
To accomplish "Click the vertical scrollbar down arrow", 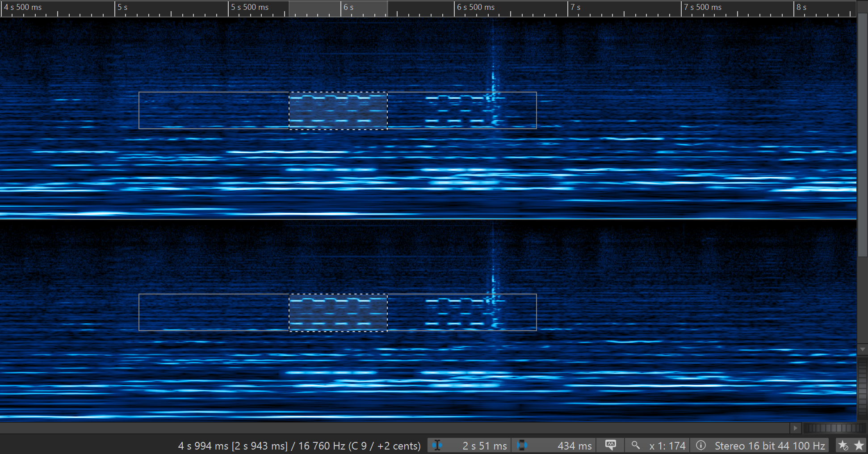I will point(862,349).
